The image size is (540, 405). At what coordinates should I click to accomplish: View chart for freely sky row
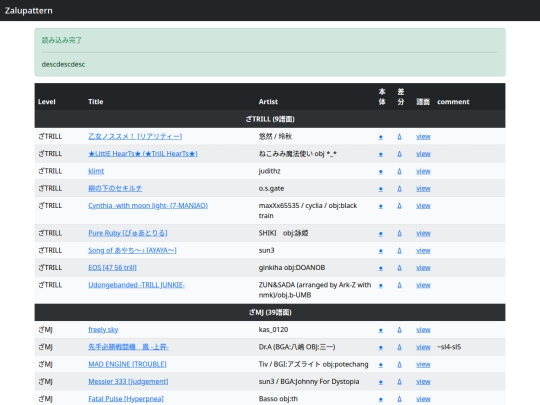point(423,329)
